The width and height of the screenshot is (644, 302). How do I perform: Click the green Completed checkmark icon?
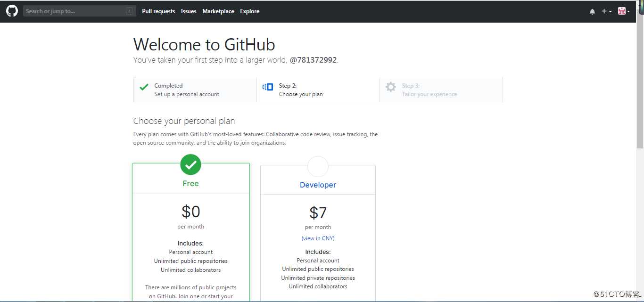144,87
